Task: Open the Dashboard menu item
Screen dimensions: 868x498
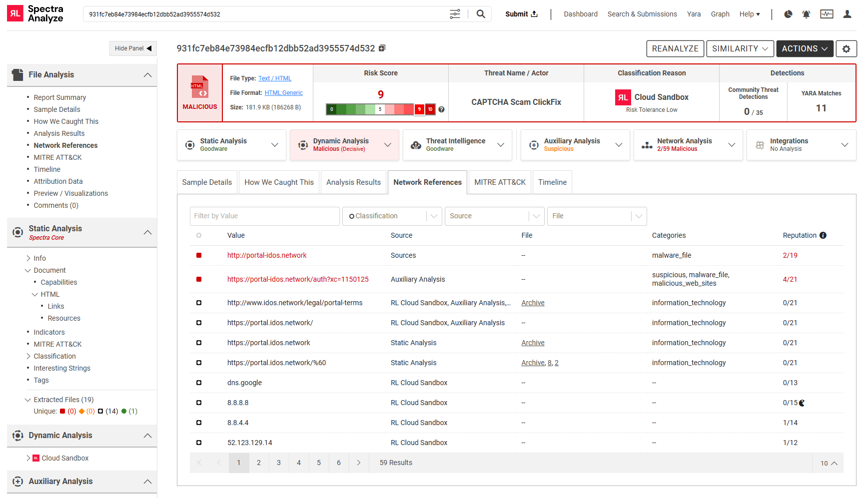Action: 581,14
